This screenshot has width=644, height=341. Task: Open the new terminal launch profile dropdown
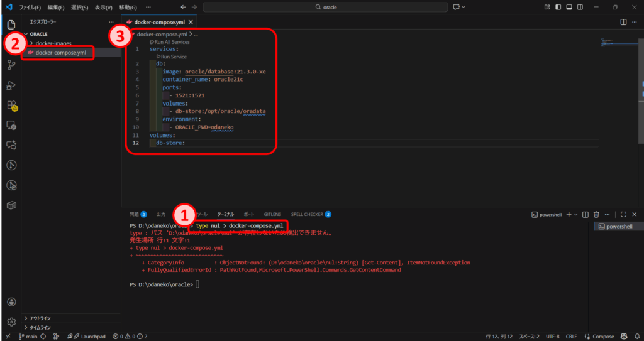coord(575,214)
